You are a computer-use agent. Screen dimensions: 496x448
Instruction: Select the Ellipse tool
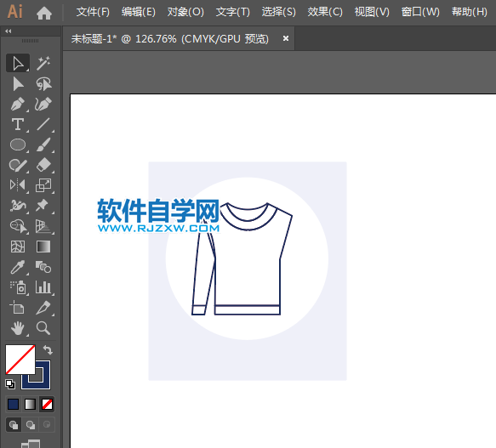(18, 145)
